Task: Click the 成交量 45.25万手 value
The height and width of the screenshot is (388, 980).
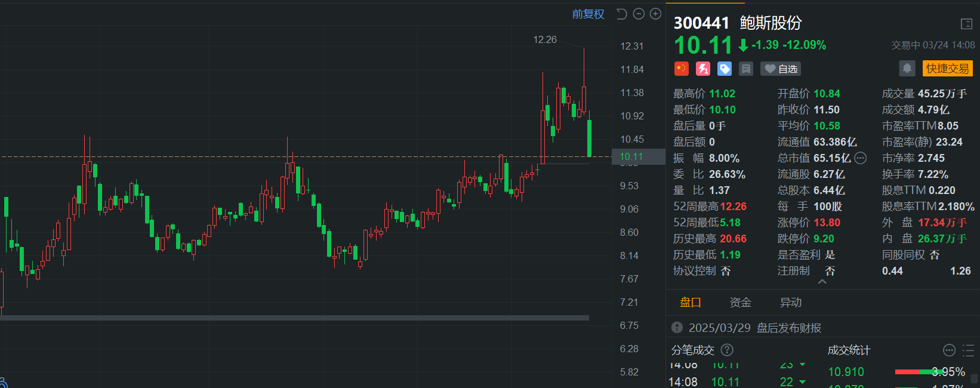Action: 942,94
